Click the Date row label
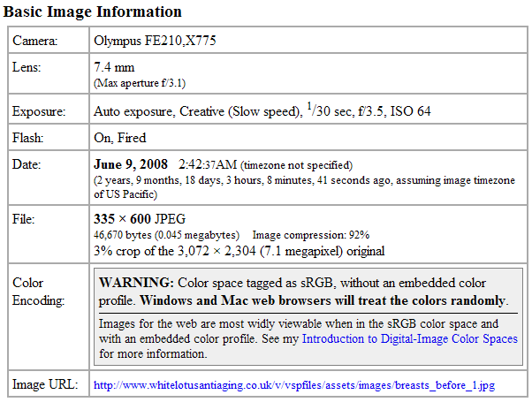Screen dimensions: 532x402 coord(27,164)
